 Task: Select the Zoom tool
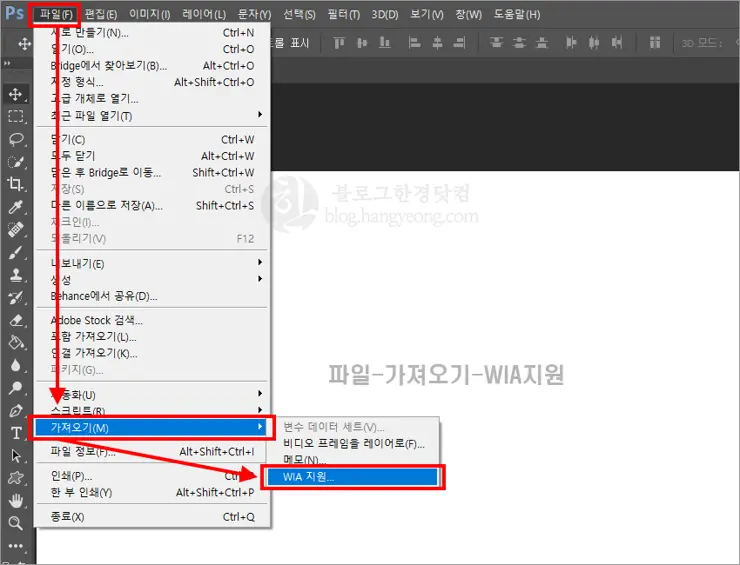tap(16, 523)
